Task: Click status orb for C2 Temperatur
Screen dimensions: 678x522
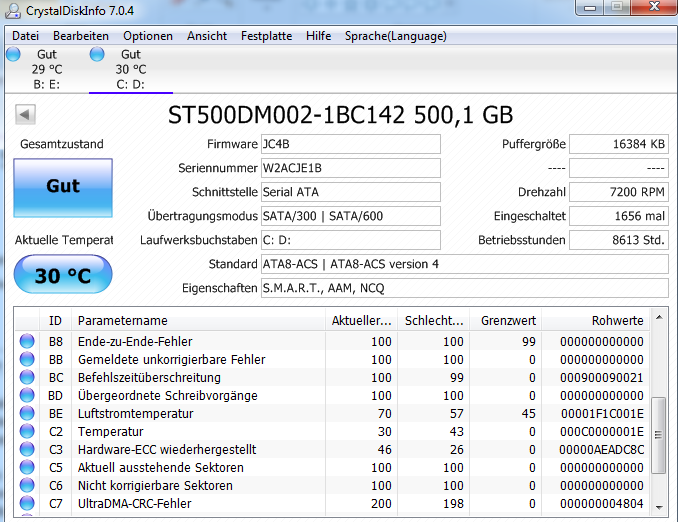Action: [x=27, y=432]
